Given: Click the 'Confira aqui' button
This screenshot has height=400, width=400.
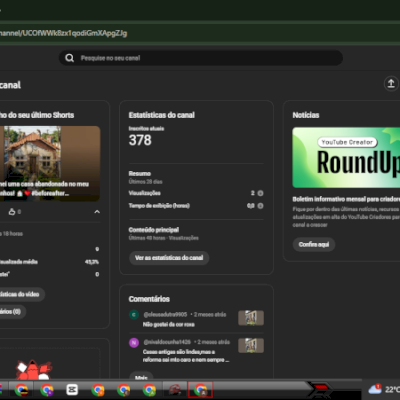Looking at the screenshot, I should point(314,244).
